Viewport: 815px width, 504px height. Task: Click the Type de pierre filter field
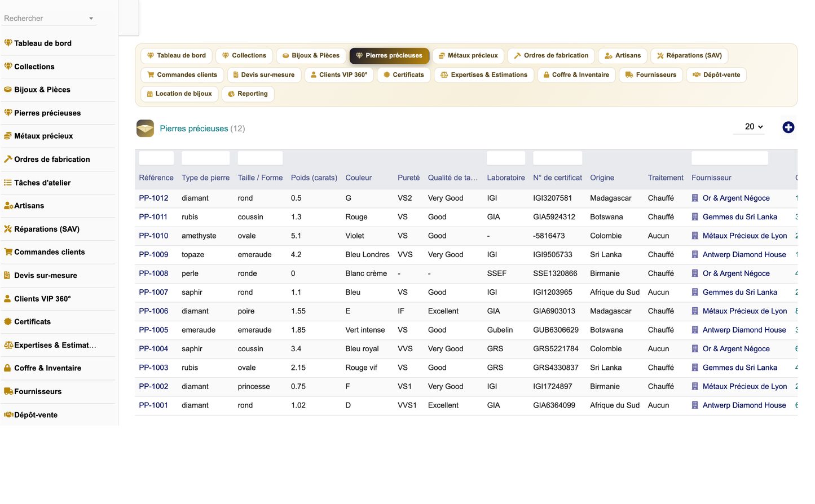click(x=205, y=158)
